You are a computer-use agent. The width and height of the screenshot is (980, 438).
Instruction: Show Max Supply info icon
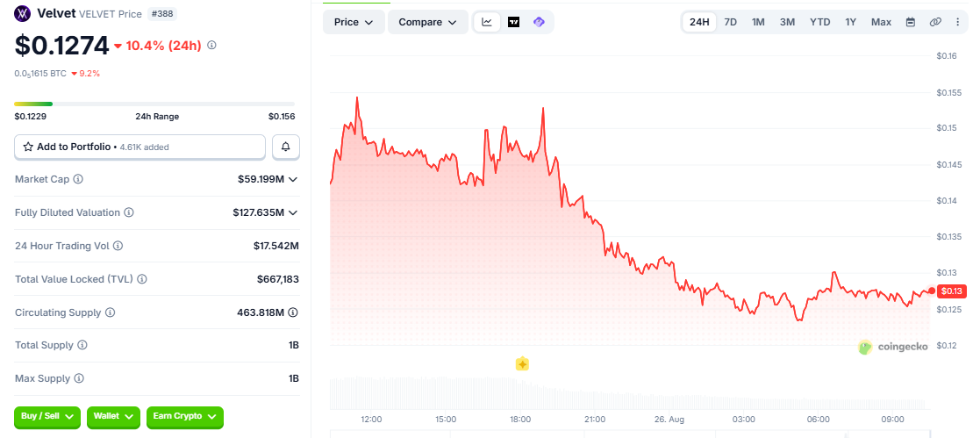(x=79, y=378)
